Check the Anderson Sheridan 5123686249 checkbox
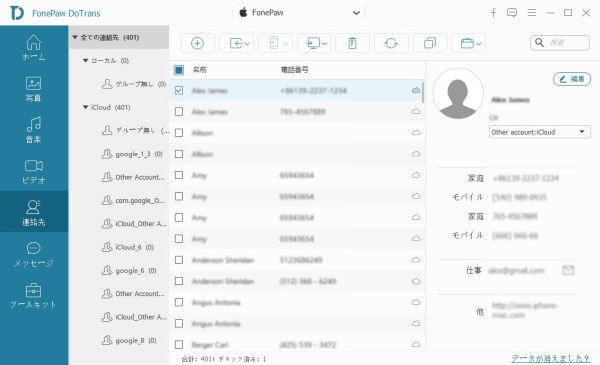 tap(179, 260)
